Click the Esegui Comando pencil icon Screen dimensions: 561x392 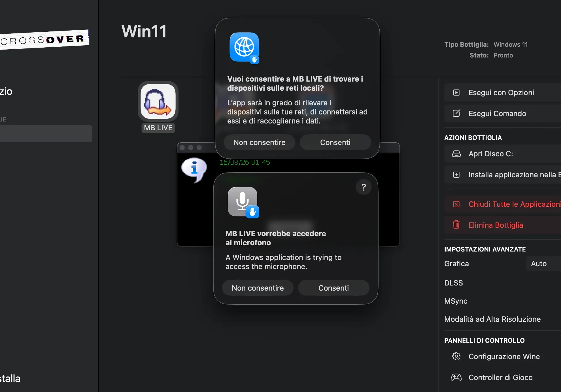456,113
